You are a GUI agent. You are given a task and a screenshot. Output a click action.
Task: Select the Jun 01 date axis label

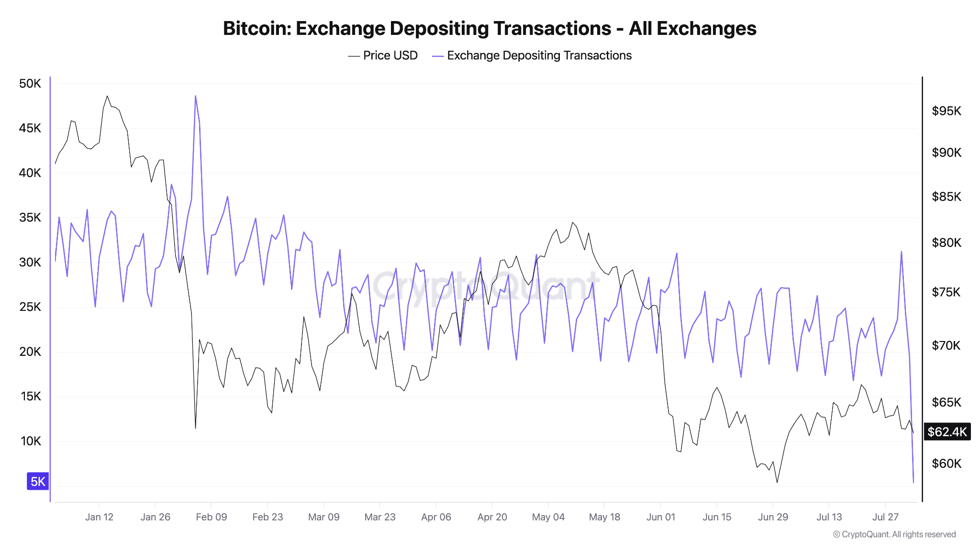pos(661,517)
